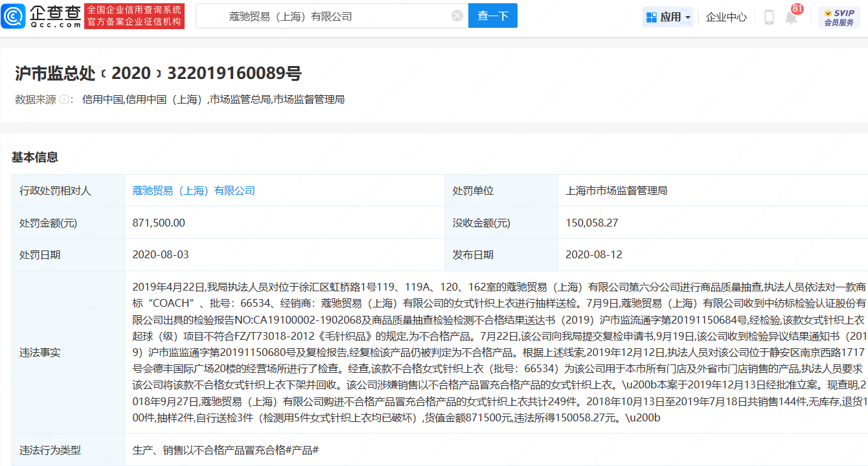This screenshot has width=868, height=466.
Task: Click the 查一下 search button
Action: click(x=493, y=16)
